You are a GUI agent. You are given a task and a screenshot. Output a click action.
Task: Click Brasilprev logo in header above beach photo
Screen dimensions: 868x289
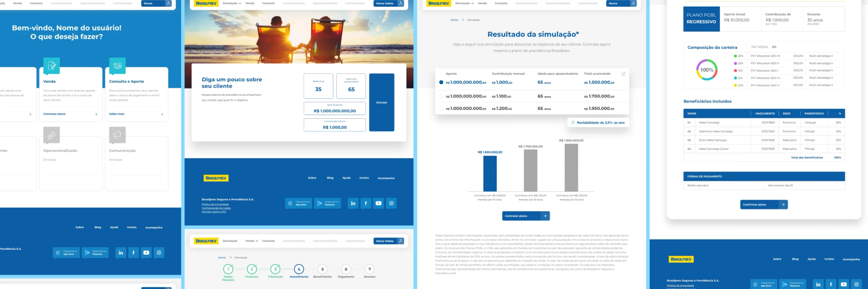(207, 3)
